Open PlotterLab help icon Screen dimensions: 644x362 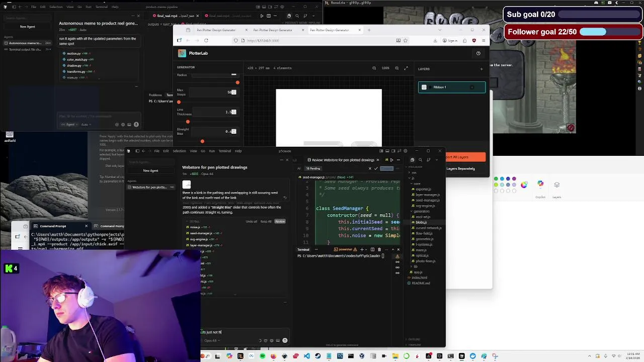[478, 53]
